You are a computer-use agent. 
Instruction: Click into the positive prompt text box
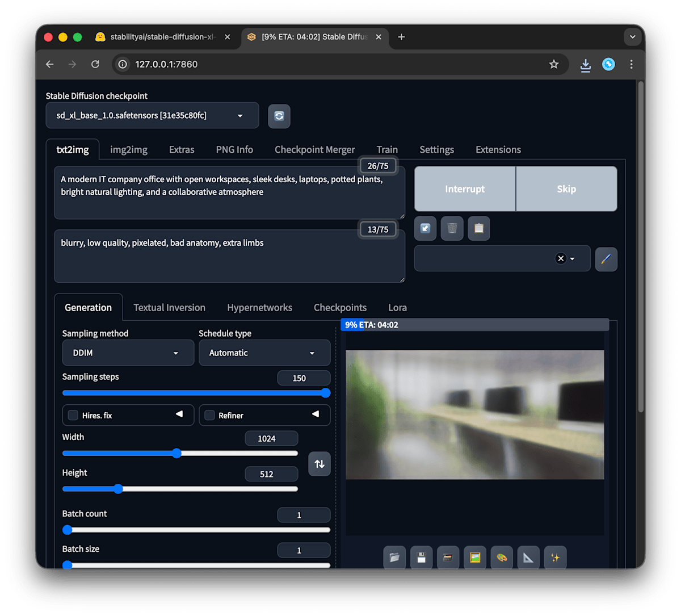(229, 192)
